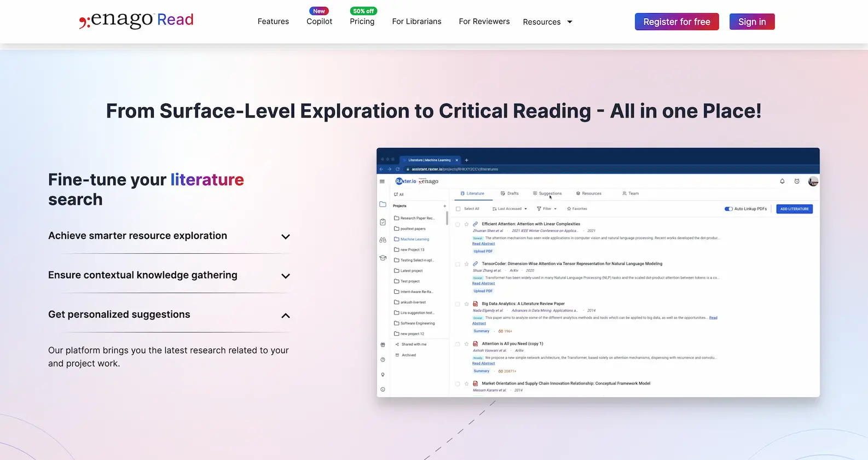The width and height of the screenshot is (868, 460).
Task: Open the Features page
Action: pyautogui.click(x=273, y=21)
